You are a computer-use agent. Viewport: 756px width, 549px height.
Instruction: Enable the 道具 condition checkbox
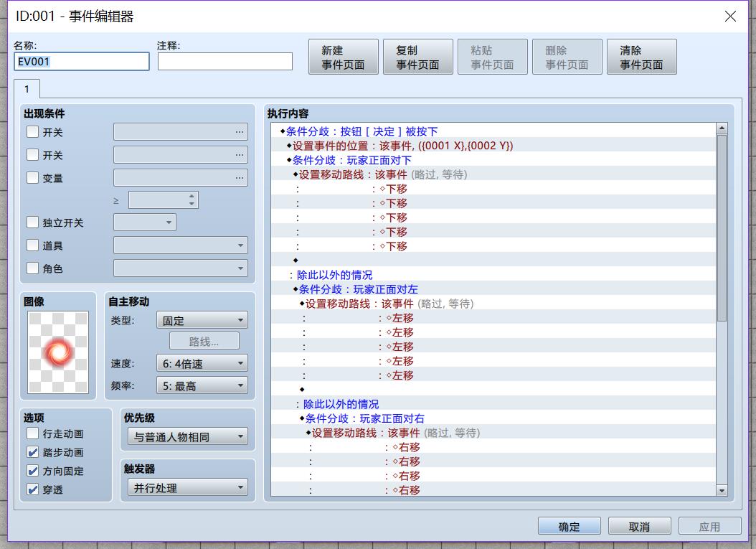(x=32, y=245)
